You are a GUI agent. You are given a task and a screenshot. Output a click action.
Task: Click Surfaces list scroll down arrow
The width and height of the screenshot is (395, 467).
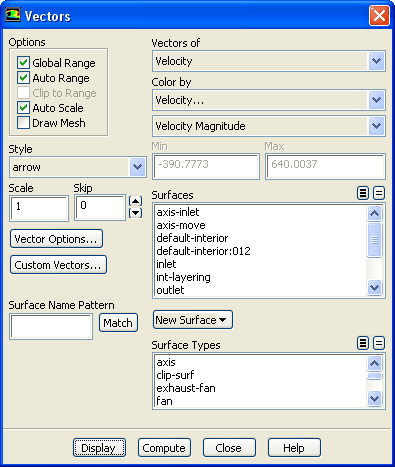(x=375, y=287)
